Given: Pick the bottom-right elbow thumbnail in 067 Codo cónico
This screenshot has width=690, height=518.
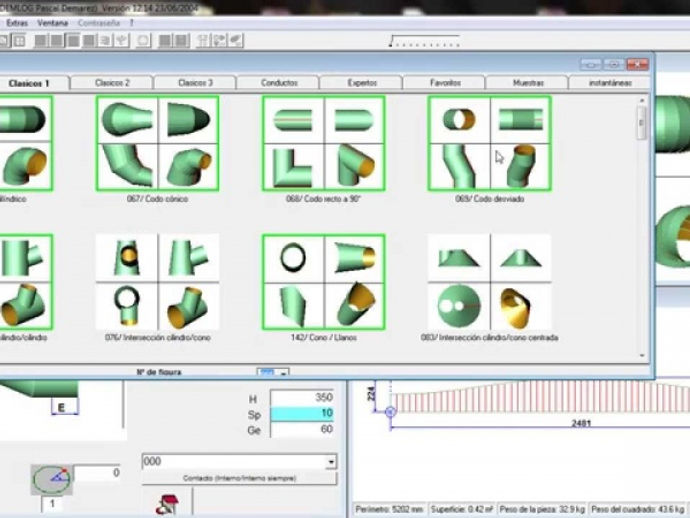Looking at the screenshot, I should (x=188, y=166).
